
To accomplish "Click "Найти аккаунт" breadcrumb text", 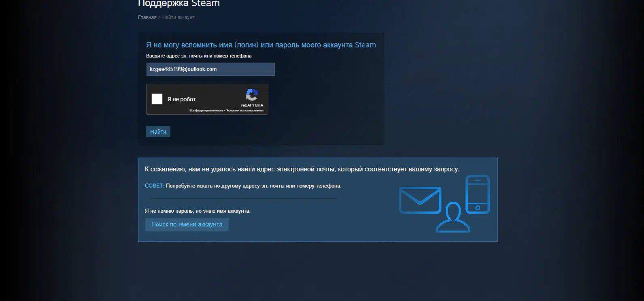I will click(x=179, y=17).
